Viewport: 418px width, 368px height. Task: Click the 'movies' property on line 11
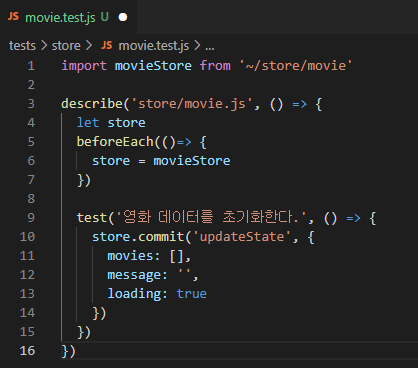[x=130, y=256]
